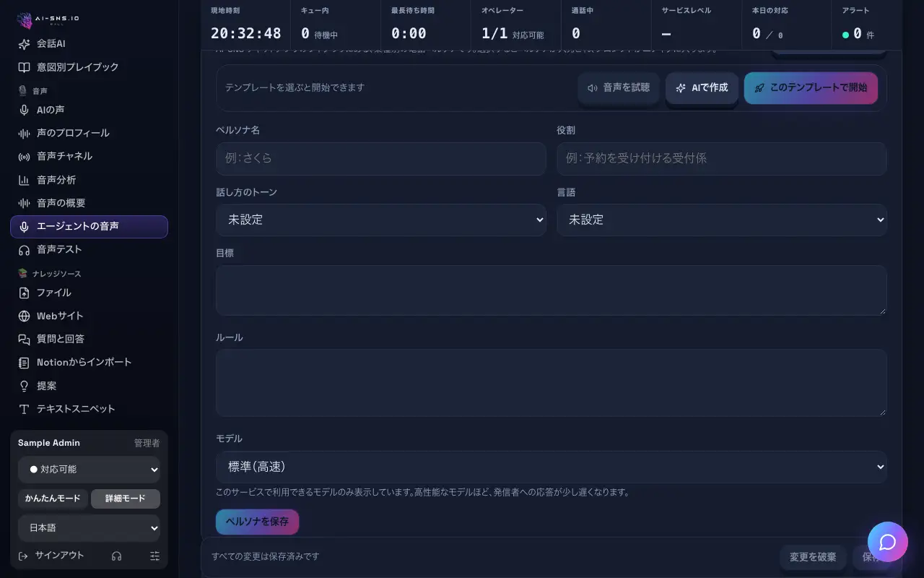The height and width of the screenshot is (578, 924).
Task: Click the headset icon beside サインアウト
Action: tap(117, 556)
